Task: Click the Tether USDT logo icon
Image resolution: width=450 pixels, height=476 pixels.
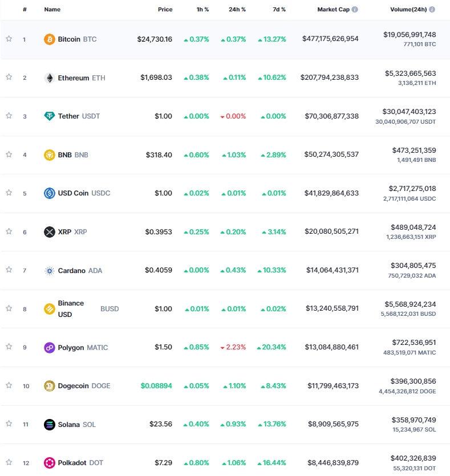Action: (x=50, y=116)
